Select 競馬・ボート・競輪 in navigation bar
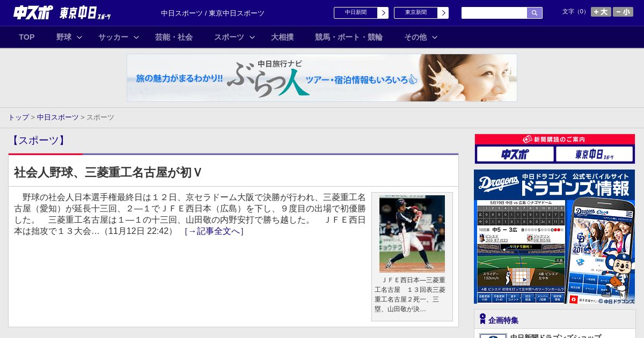644x338 pixels. [349, 37]
